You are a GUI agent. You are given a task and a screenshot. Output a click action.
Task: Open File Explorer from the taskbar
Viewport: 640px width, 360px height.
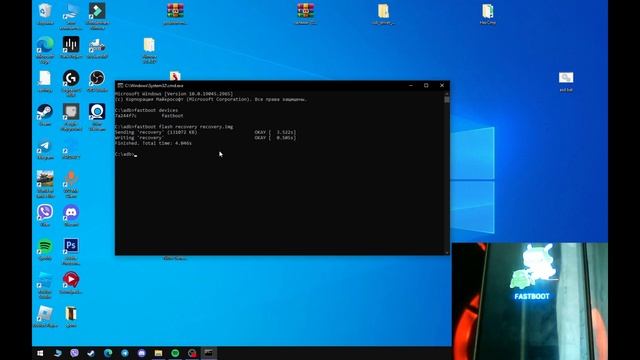click(x=158, y=353)
